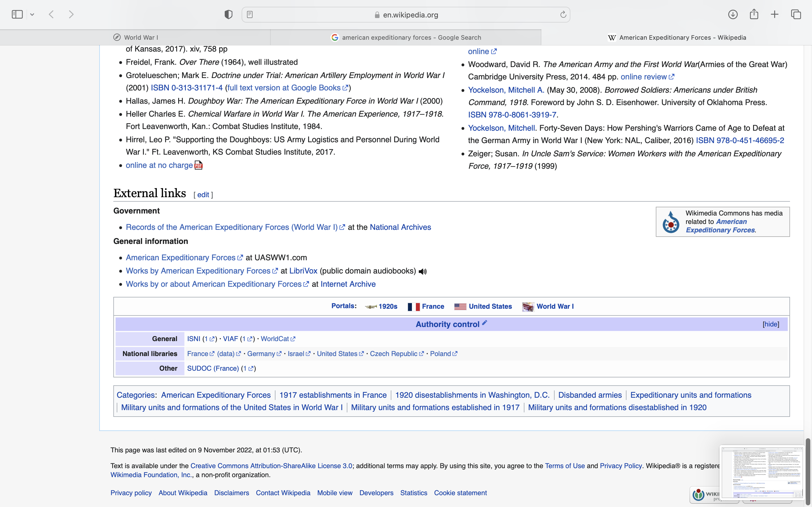Open the Downloads icon in toolbar
This screenshot has height=507, width=812.
coord(733,14)
